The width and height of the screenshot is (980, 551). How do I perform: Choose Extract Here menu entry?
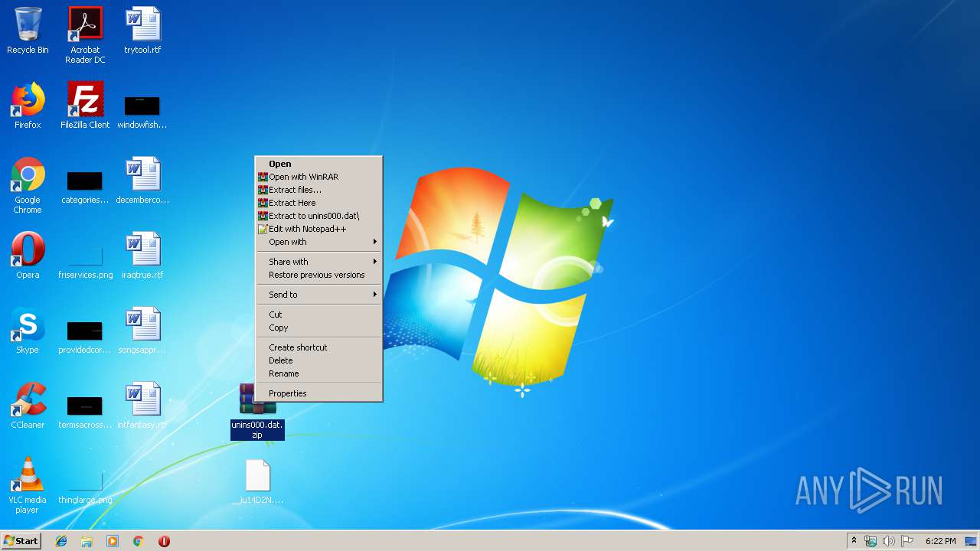(x=318, y=203)
